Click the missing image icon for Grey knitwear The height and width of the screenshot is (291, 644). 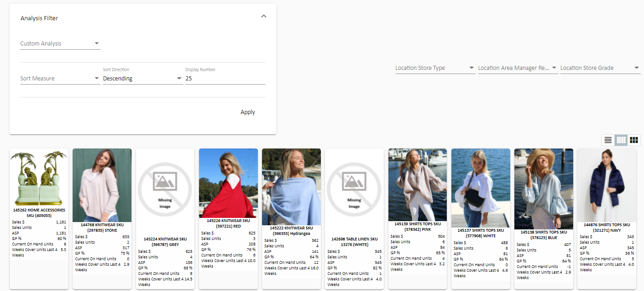point(165,188)
